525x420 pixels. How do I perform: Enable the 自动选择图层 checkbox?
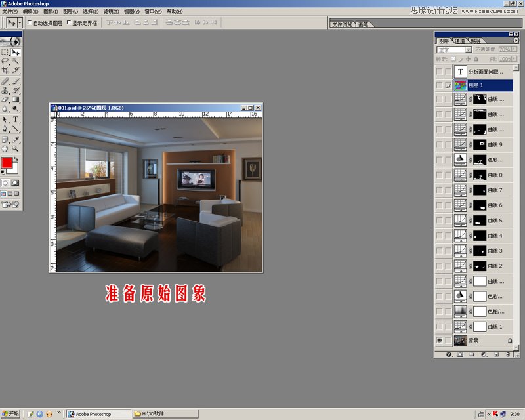[x=30, y=22]
